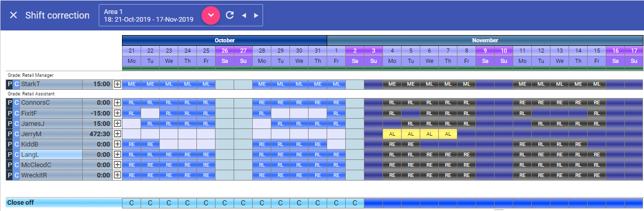The height and width of the screenshot is (211, 644).
Task: Close the Shift correction view with X
Action: (13, 15)
